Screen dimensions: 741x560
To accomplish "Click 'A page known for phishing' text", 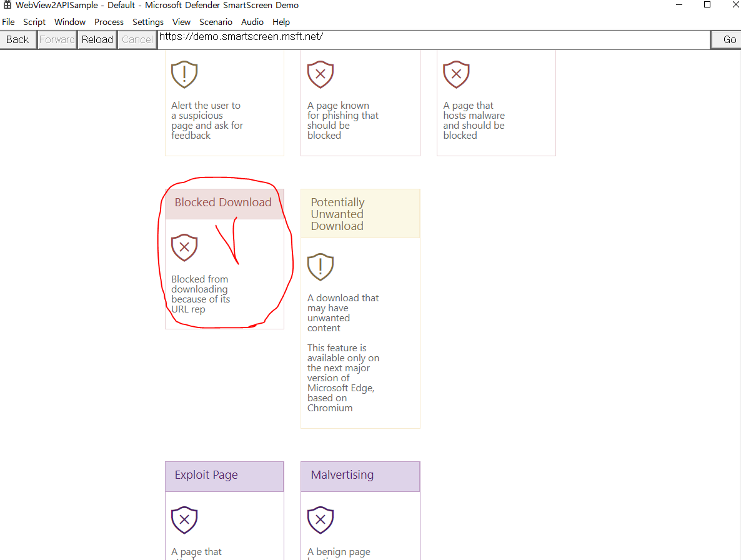I will click(x=342, y=121).
